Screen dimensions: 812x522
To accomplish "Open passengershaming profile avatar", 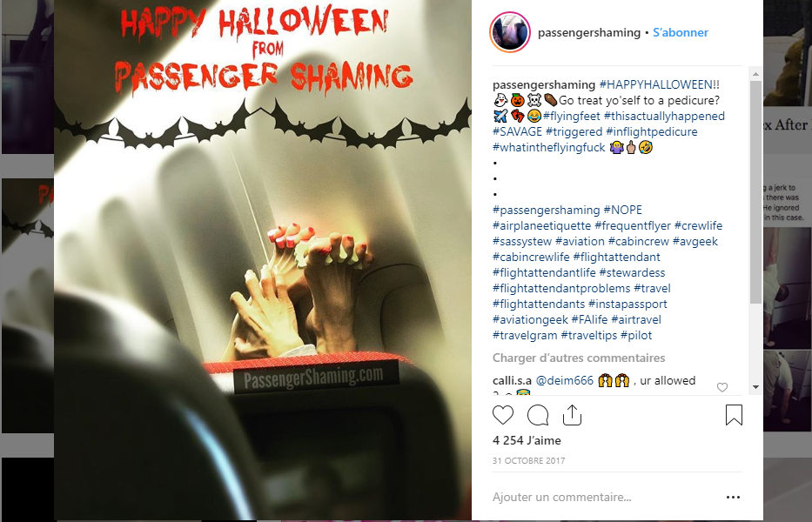I will tap(510, 33).
